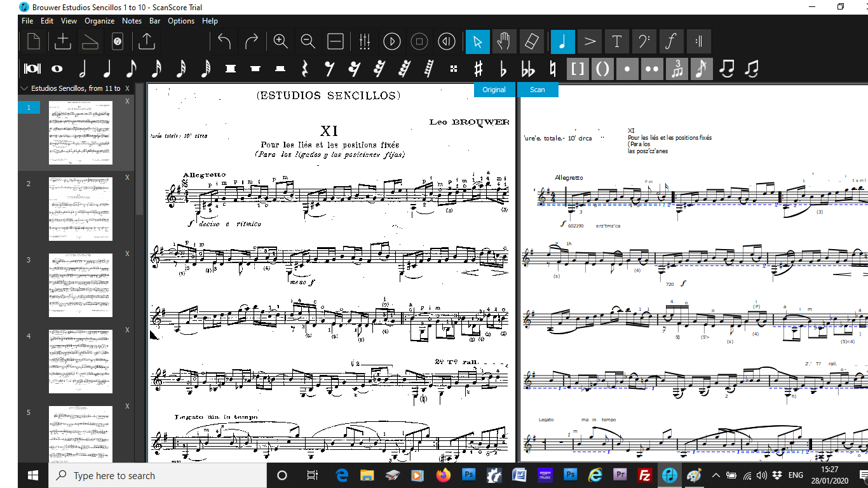Viewport: 868px width, 488px height.
Task: Select the hand pan tool
Action: (x=504, y=42)
